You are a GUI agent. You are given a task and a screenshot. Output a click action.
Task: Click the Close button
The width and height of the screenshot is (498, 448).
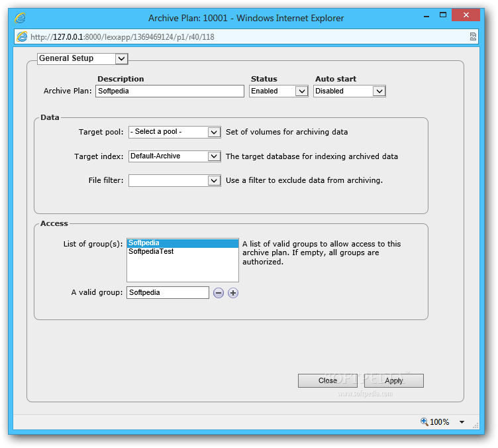(327, 380)
